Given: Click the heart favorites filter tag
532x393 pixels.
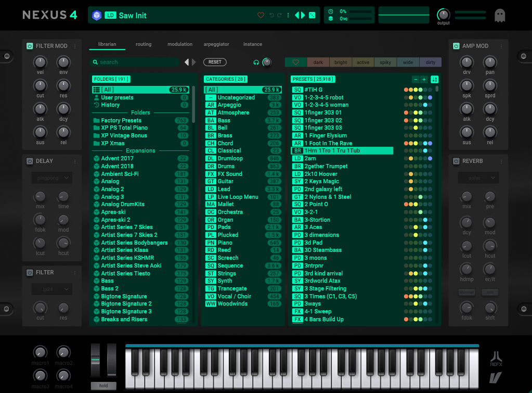Looking at the screenshot, I should click(x=296, y=62).
